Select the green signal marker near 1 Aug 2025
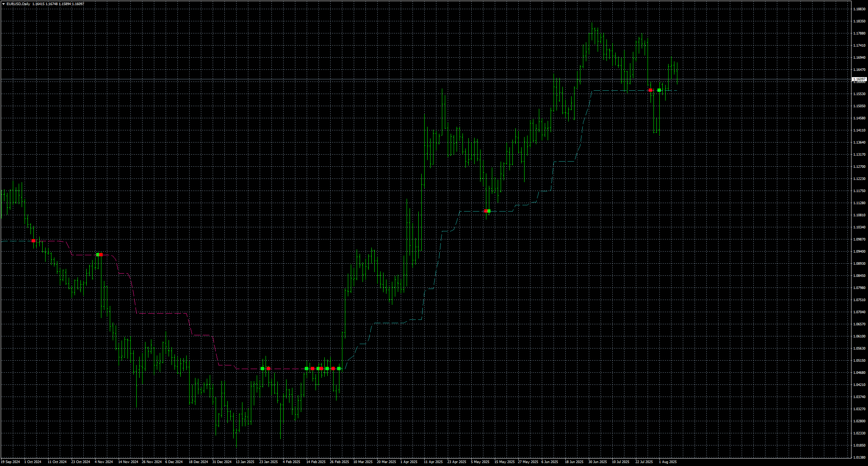Image resolution: width=868 pixels, height=466 pixels. point(659,90)
